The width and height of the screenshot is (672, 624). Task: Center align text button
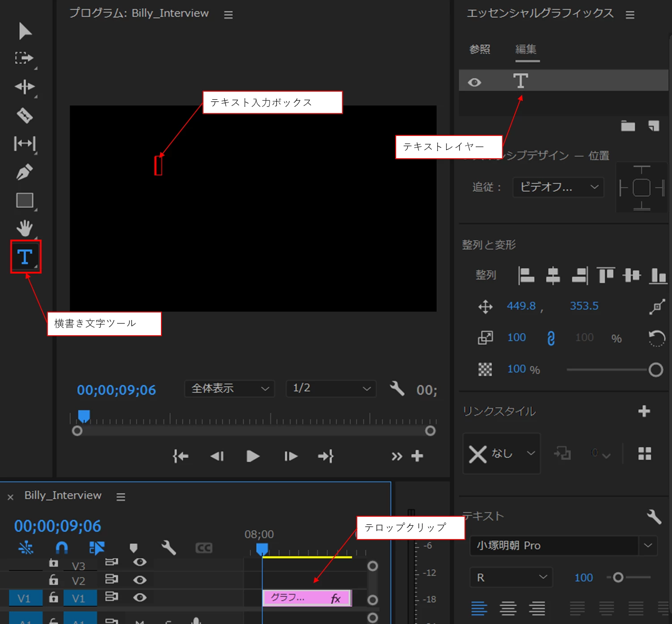tap(508, 608)
